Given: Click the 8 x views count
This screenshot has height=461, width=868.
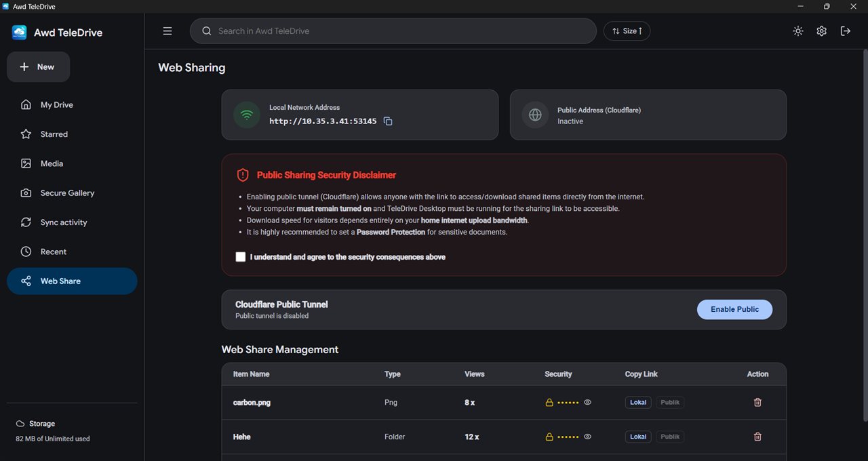Looking at the screenshot, I should pos(469,403).
